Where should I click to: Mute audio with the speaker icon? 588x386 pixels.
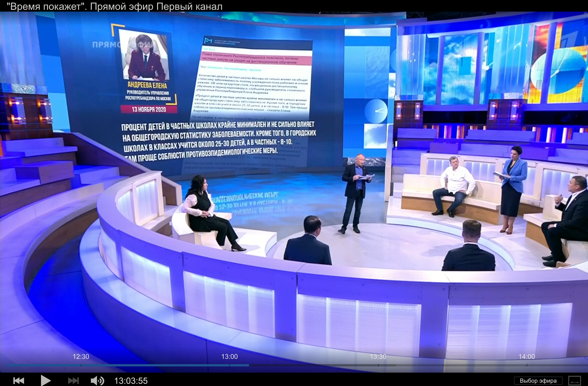[97, 381]
